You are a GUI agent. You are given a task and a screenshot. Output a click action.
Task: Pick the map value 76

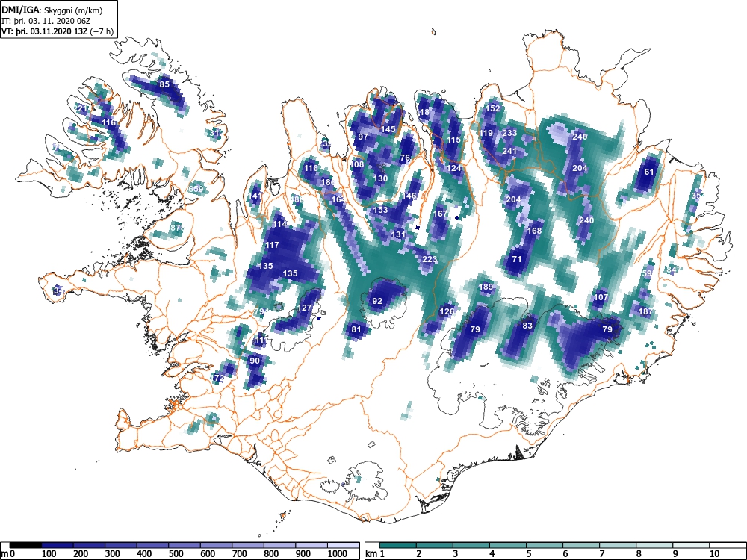pyautogui.click(x=405, y=158)
